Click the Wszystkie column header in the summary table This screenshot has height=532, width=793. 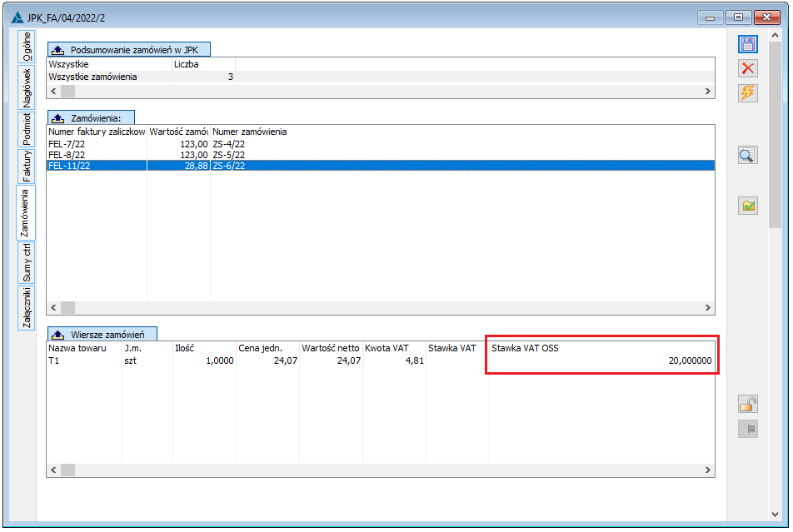[x=109, y=64]
